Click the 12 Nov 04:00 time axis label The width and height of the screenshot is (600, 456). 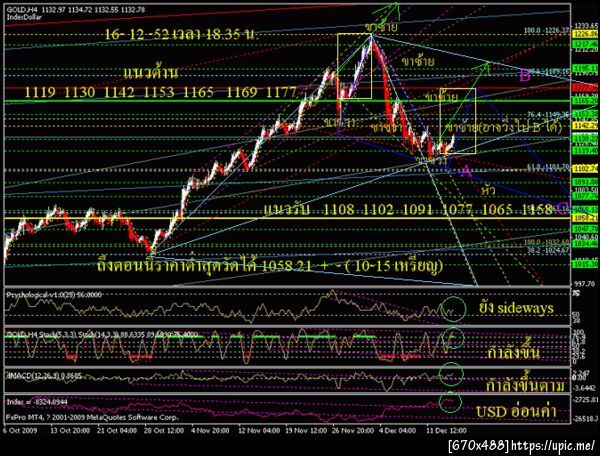tap(259, 430)
